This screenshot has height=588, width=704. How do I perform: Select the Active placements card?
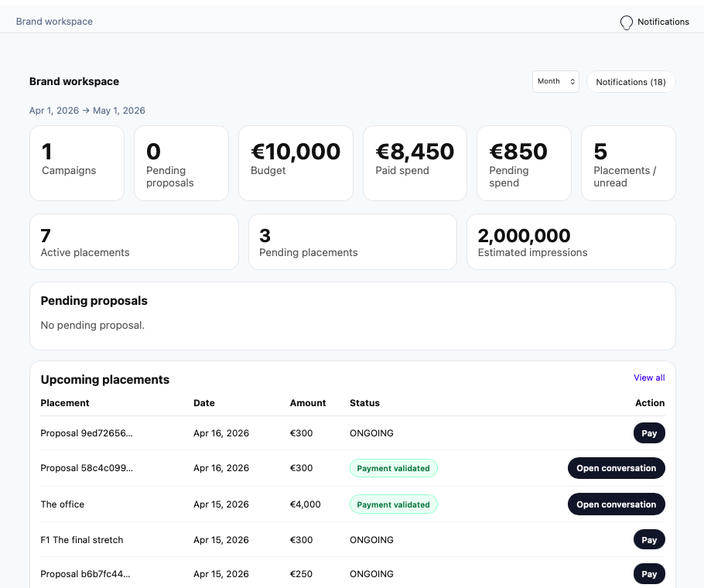click(134, 242)
